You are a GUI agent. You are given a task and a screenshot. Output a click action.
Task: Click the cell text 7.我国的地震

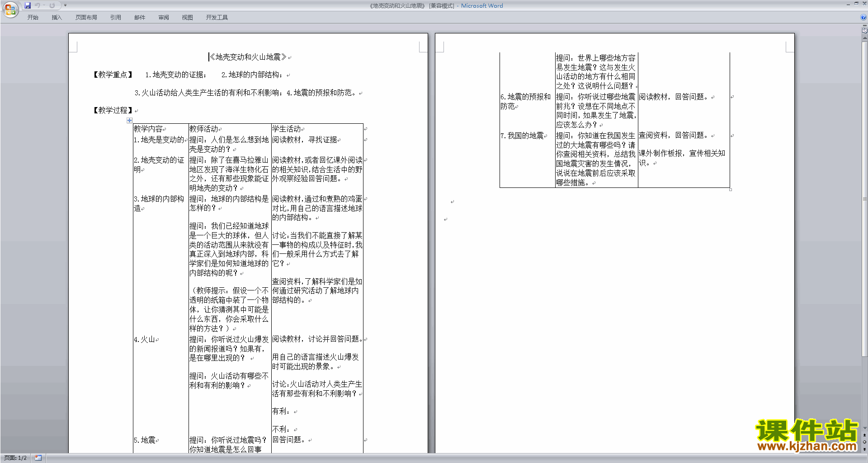click(x=522, y=136)
